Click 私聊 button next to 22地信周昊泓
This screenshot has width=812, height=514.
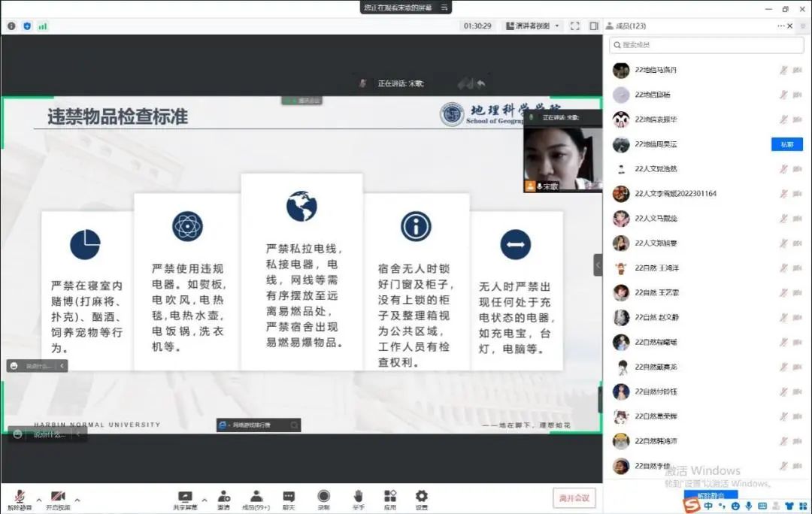click(x=786, y=144)
